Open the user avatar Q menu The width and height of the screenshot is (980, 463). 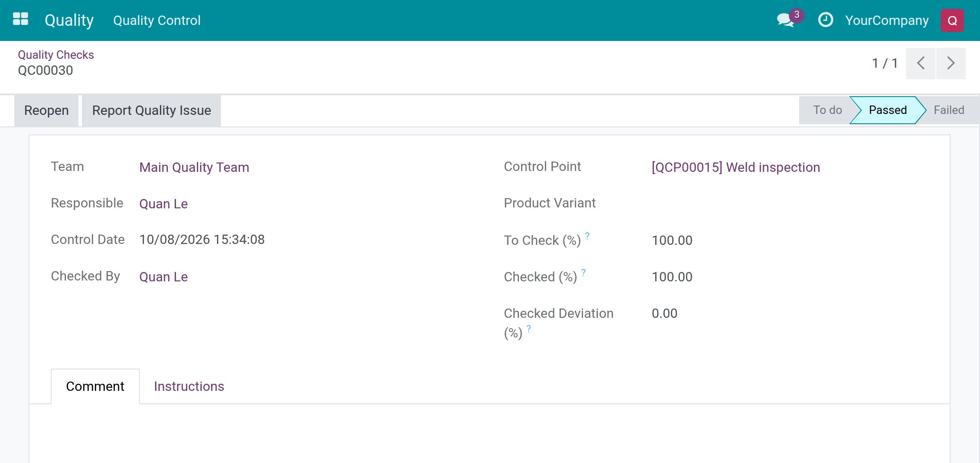pos(952,20)
